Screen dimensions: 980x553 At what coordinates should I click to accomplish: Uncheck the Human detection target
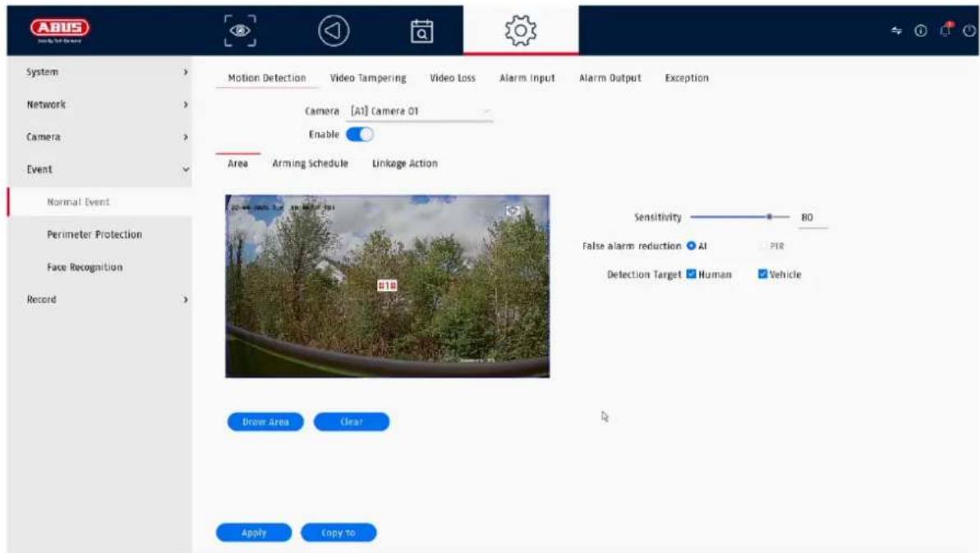point(691,274)
